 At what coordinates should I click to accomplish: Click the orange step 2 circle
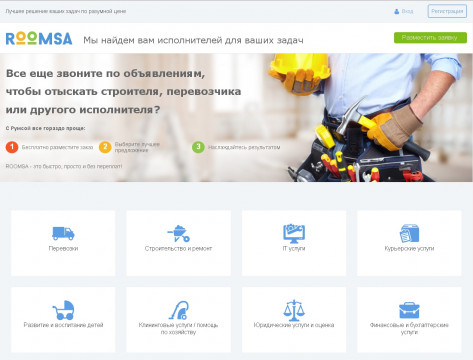pyautogui.click(x=105, y=147)
